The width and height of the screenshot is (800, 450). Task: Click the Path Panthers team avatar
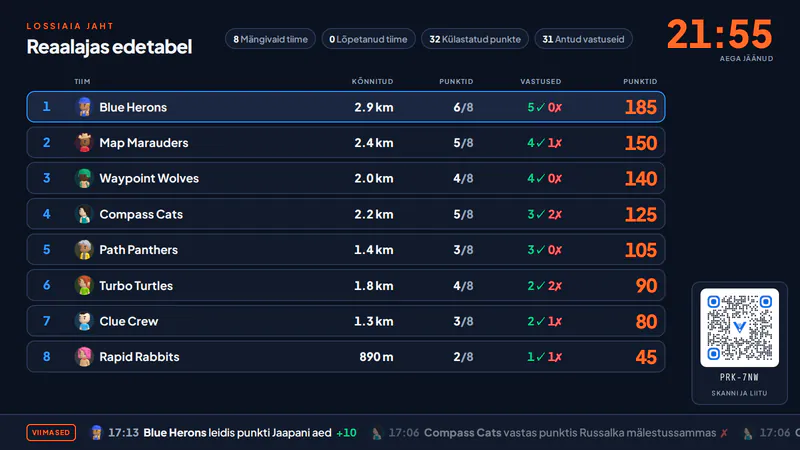tap(84, 250)
